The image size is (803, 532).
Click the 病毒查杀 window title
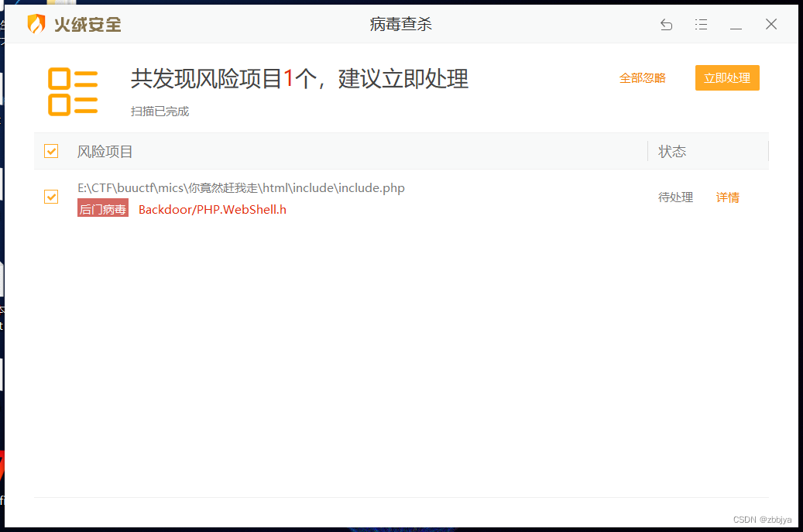[x=401, y=24]
